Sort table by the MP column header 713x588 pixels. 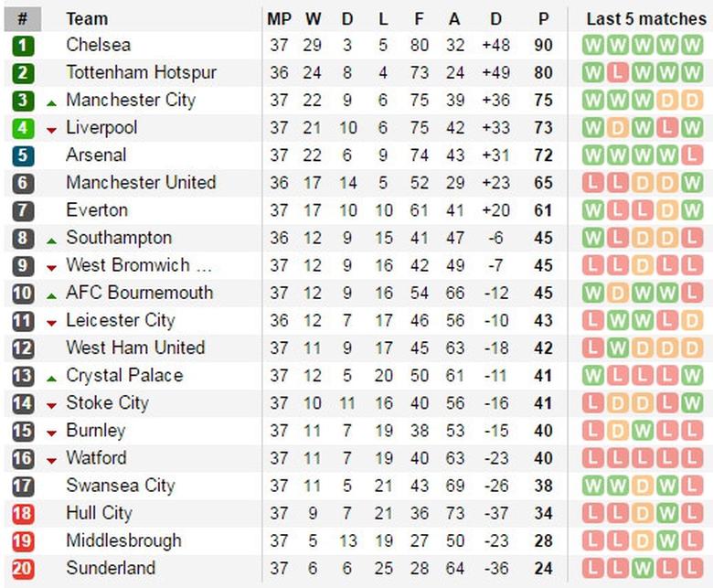click(279, 18)
